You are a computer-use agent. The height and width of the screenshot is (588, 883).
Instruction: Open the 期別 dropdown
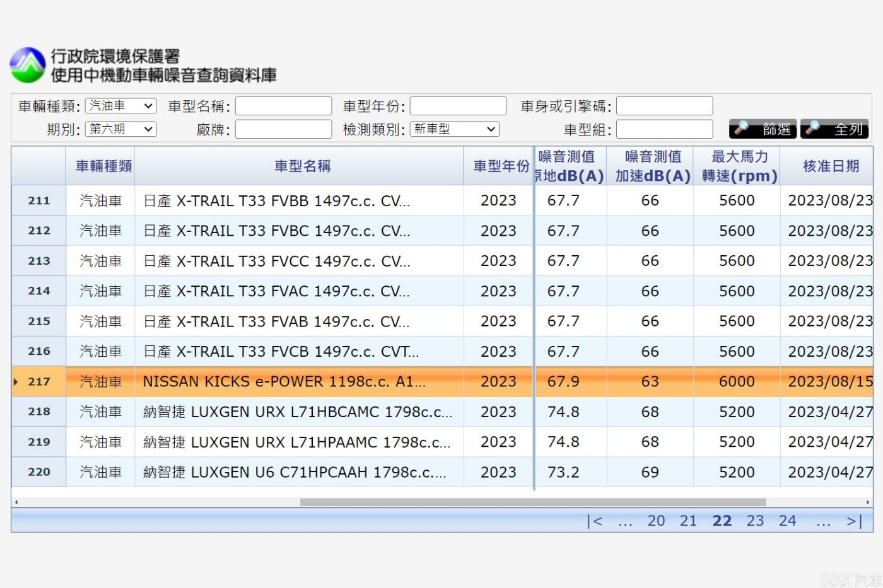coord(120,129)
